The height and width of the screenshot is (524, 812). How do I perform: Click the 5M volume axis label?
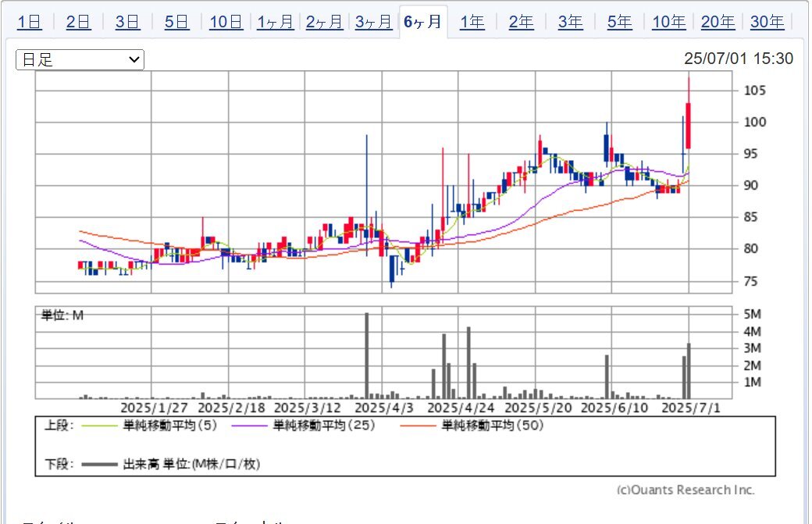pos(753,314)
